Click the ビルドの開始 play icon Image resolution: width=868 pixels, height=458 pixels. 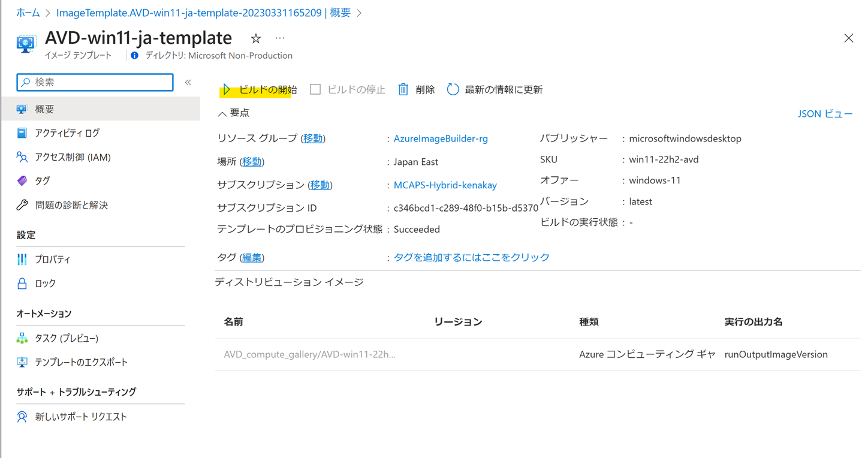coord(227,90)
